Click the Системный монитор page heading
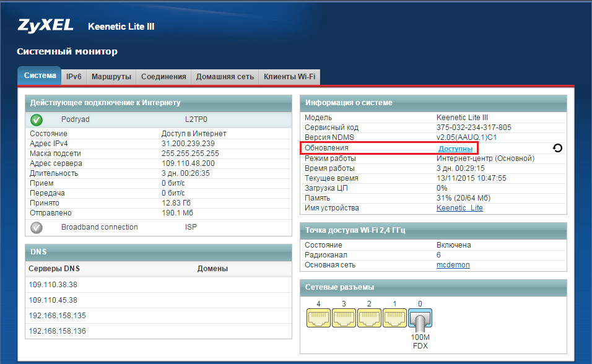The height and width of the screenshot is (364, 592). pos(67,51)
